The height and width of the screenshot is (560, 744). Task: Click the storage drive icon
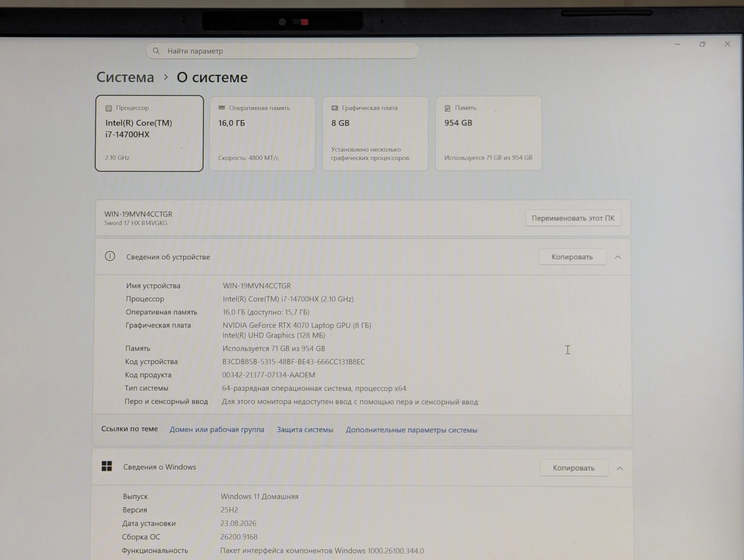[448, 108]
